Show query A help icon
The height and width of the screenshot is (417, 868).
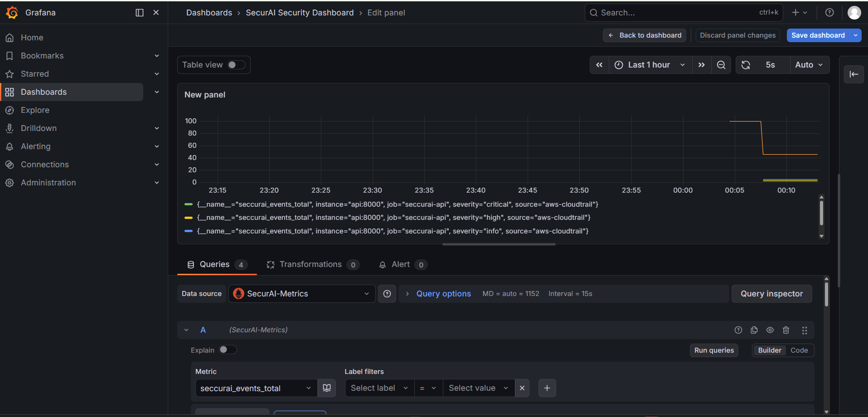tap(738, 330)
